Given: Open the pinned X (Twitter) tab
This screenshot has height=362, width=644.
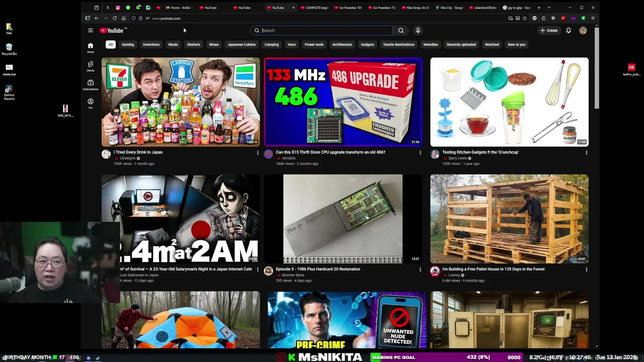Looking at the screenshot, I should pos(108,8).
